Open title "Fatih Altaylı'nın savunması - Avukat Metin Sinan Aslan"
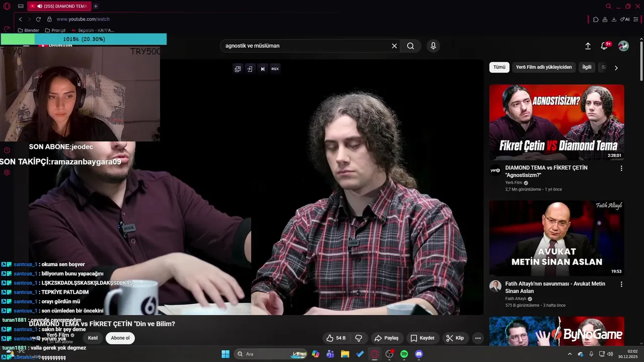This screenshot has height=362, width=644. (555, 287)
